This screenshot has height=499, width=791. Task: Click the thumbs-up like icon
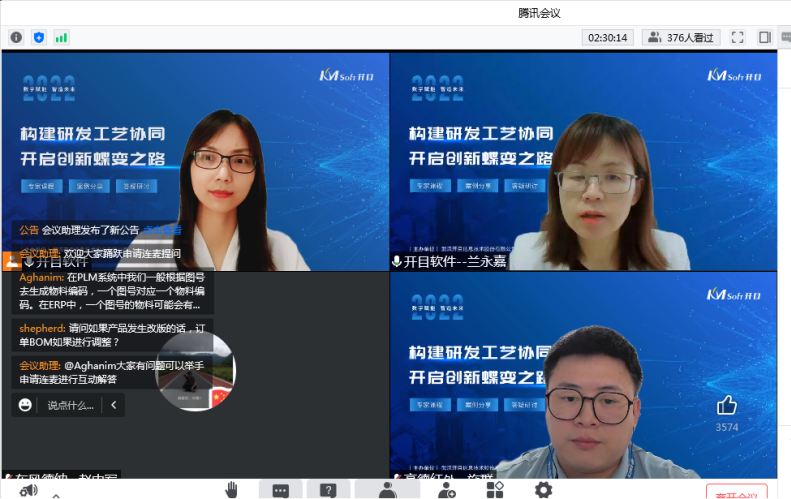click(726, 405)
